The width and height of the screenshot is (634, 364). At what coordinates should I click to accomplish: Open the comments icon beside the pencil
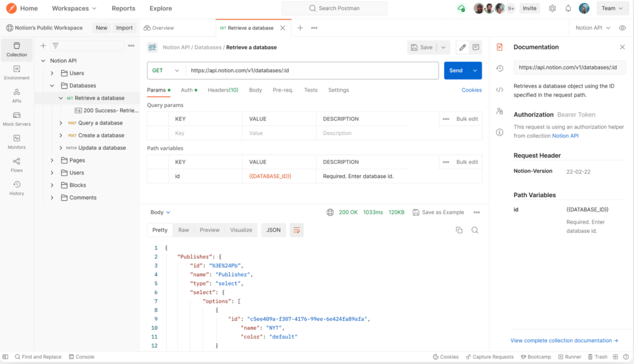click(x=476, y=48)
